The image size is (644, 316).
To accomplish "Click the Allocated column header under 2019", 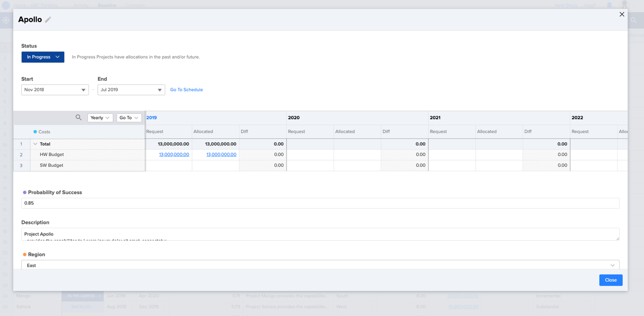I will [x=203, y=132].
